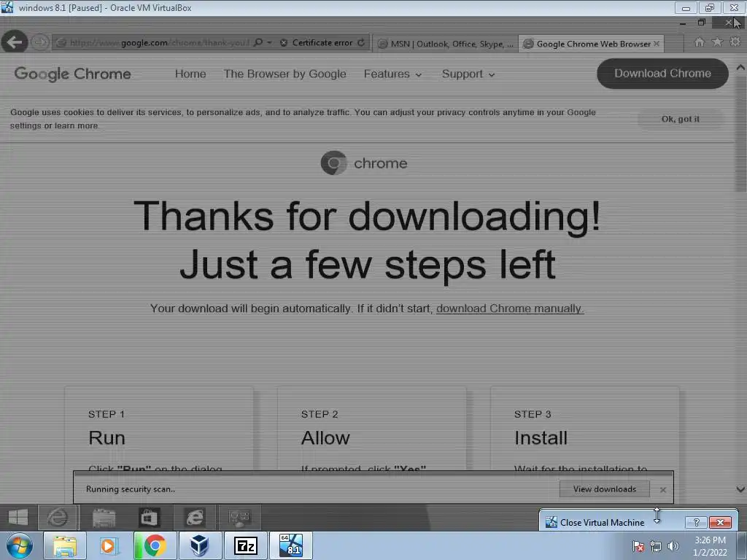Close the Close Virtual Machine dialog
747x560 pixels.
point(720,522)
